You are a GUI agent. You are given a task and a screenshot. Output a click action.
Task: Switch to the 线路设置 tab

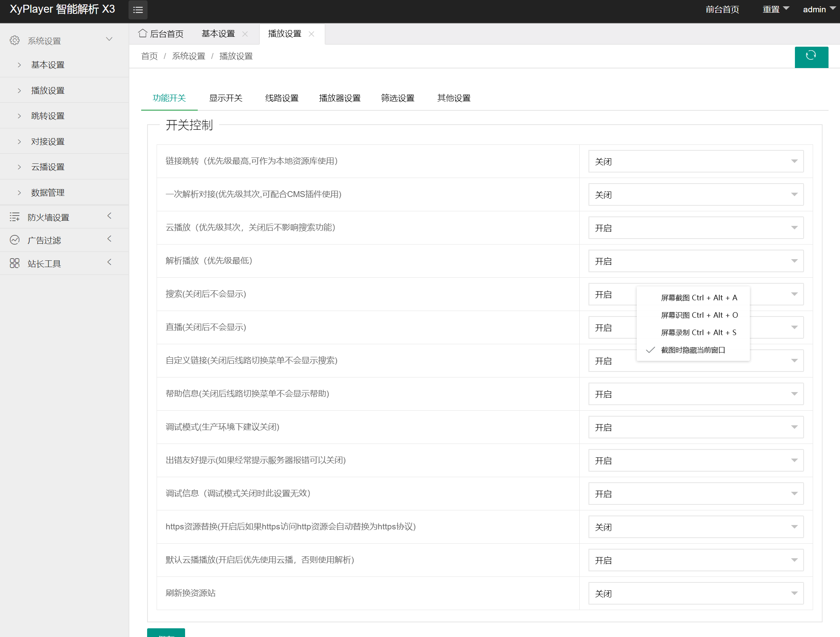click(x=282, y=98)
